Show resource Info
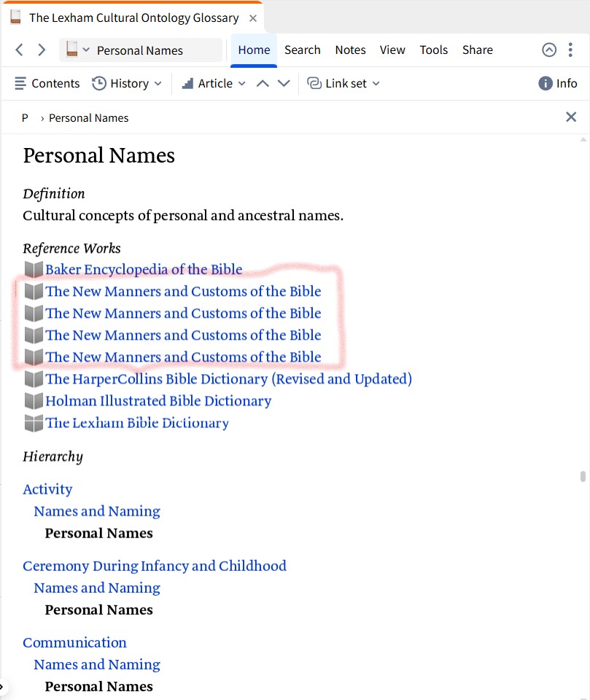The image size is (590, 700). [557, 83]
